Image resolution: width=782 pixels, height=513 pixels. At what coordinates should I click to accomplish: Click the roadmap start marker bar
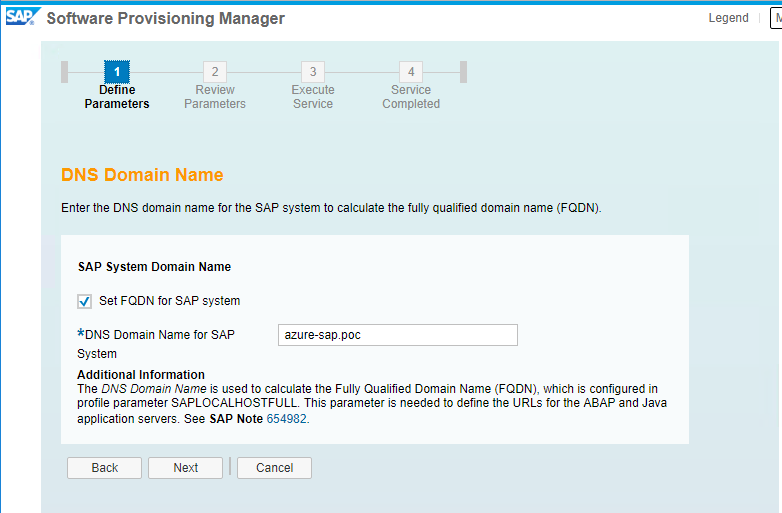click(65, 72)
